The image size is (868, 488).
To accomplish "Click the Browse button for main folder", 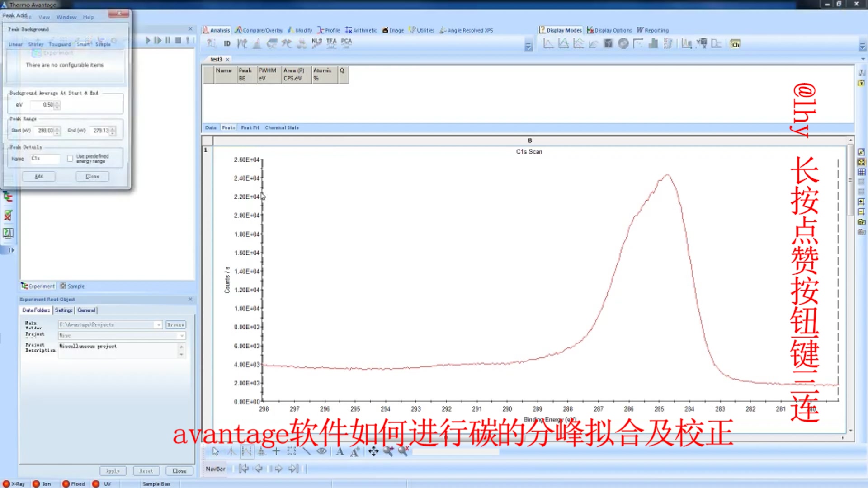I will 175,325.
